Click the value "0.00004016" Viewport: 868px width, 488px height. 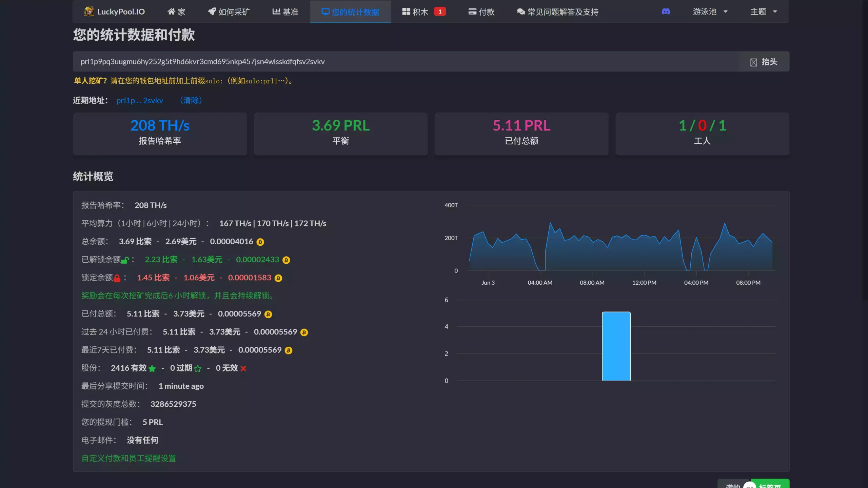coord(231,242)
